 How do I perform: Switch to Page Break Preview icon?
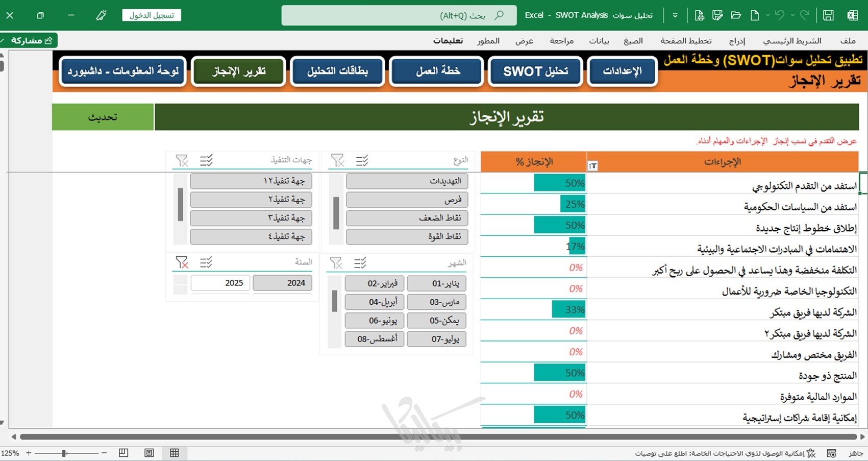[x=123, y=453]
